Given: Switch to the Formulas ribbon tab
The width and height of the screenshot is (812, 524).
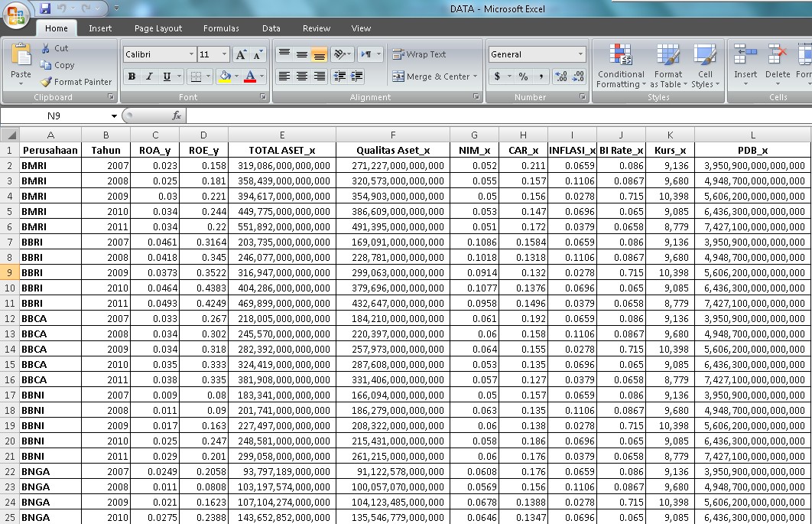Looking at the screenshot, I should coord(220,28).
